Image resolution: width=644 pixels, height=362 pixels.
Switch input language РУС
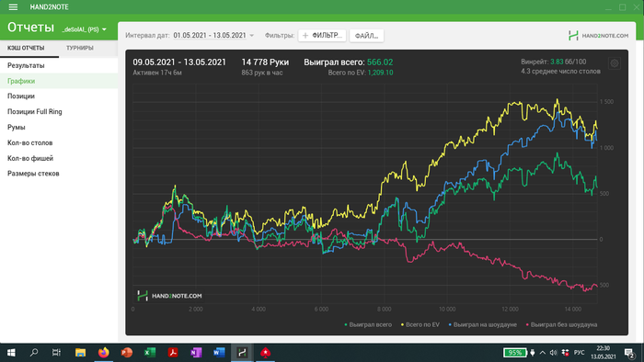(579, 353)
